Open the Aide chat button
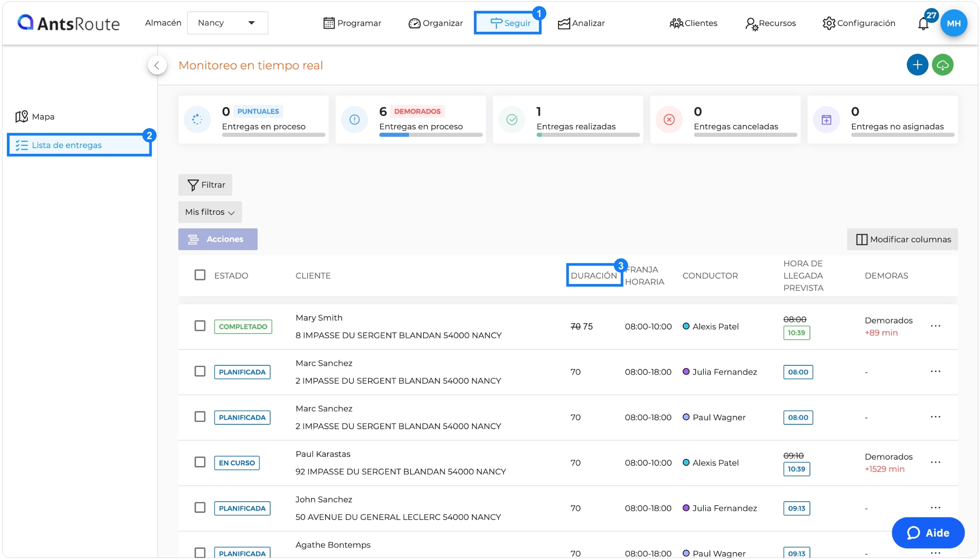The image size is (980, 559). tap(928, 533)
